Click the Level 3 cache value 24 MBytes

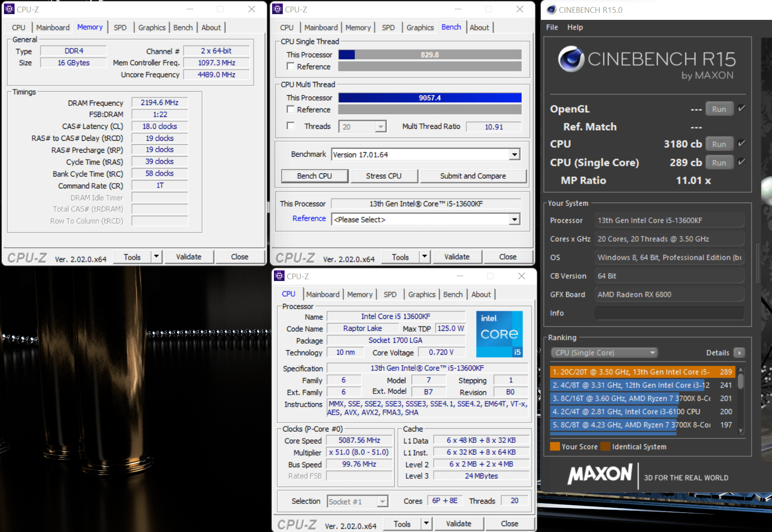[x=481, y=476]
